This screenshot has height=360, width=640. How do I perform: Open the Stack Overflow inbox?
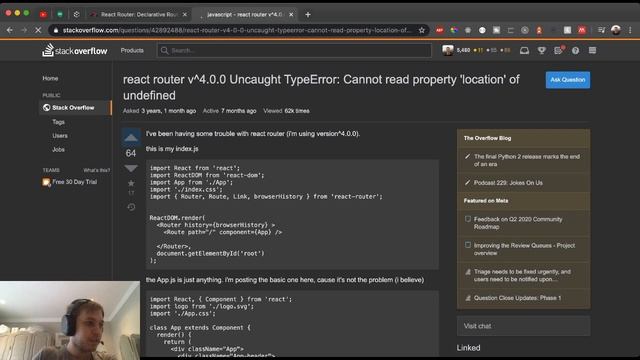tap(524, 50)
